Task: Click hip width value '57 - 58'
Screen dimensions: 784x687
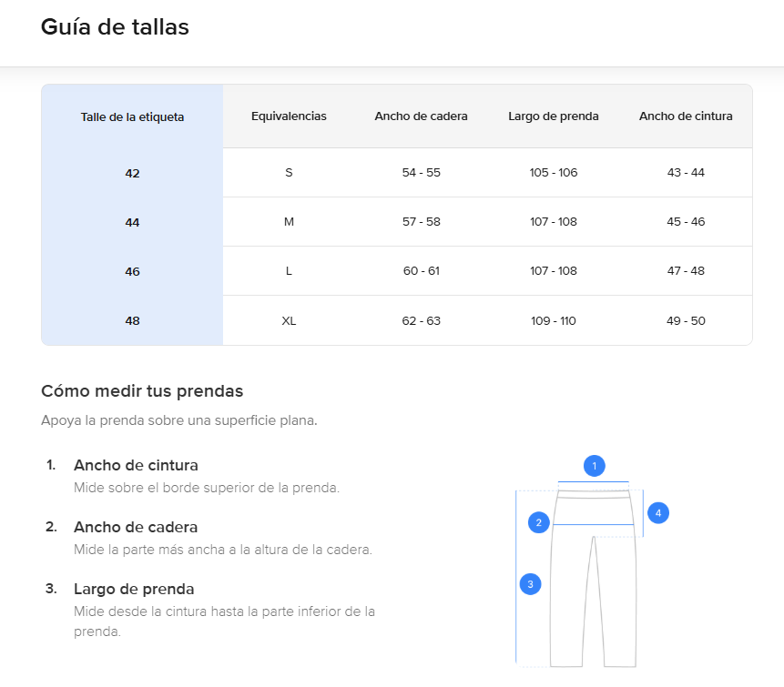Action: click(x=421, y=221)
